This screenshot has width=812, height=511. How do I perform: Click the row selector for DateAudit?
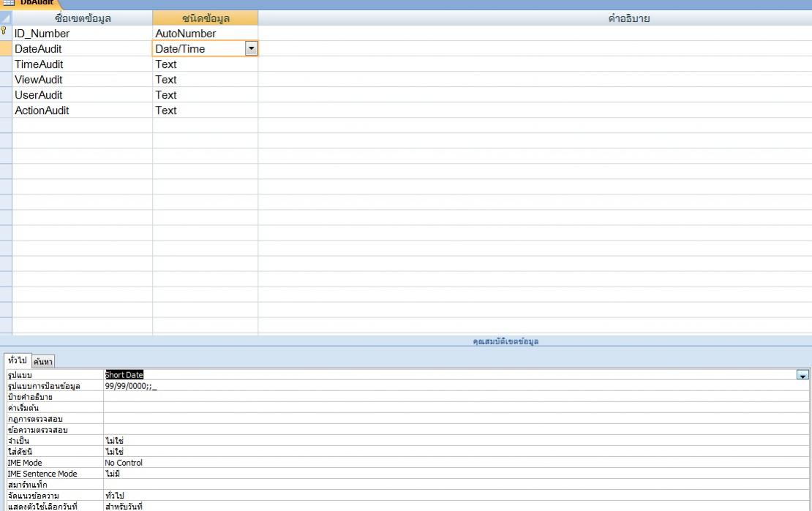click(x=6, y=49)
